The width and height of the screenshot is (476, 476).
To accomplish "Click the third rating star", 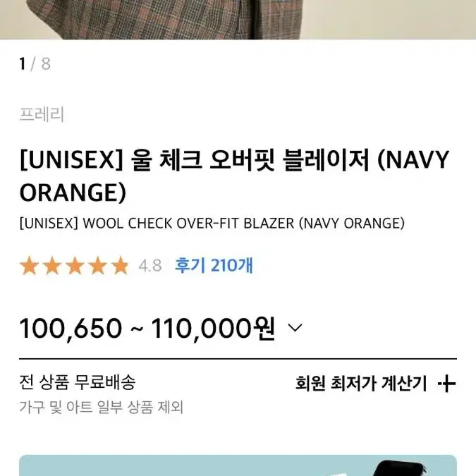I will click(x=75, y=266).
